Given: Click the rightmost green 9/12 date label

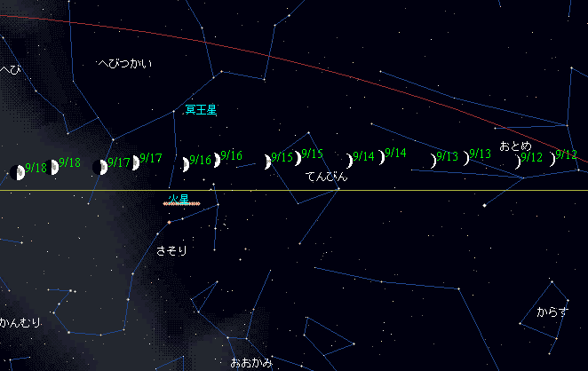Looking at the screenshot, I should click(x=566, y=154).
